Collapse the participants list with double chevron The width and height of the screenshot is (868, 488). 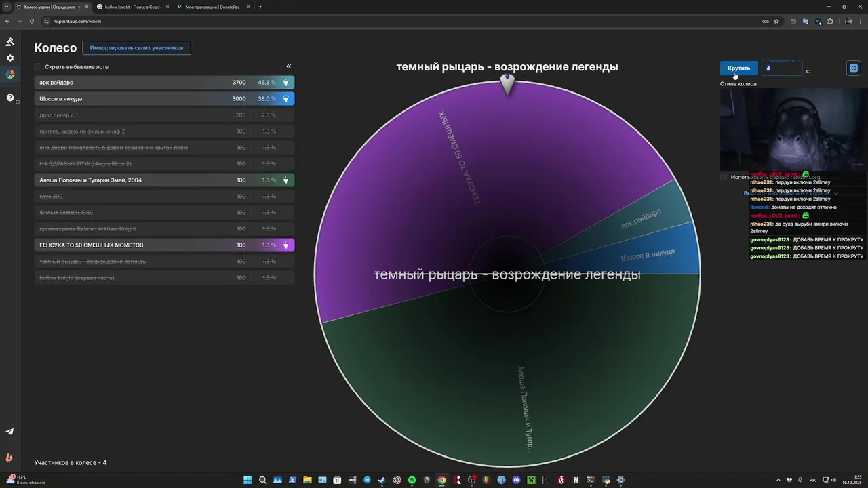coord(288,66)
